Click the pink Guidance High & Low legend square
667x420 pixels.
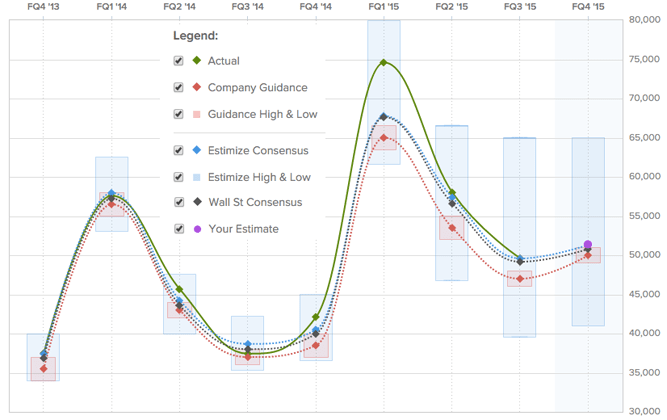coord(195,114)
